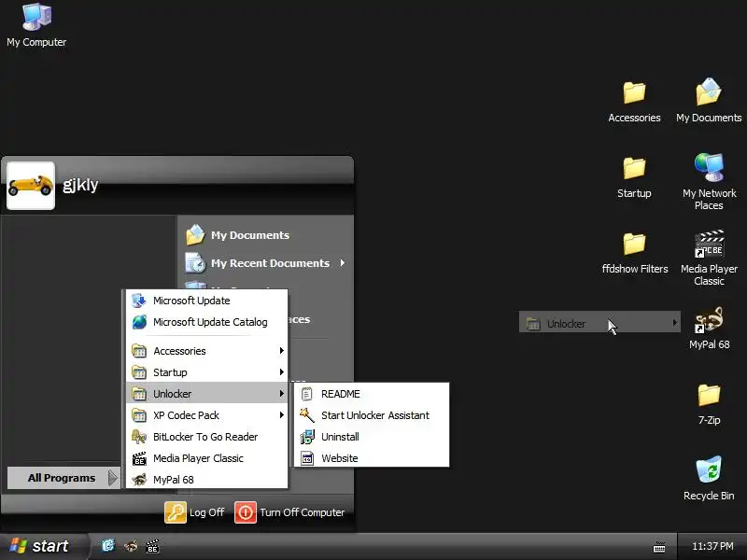
Task: Open the My Computer desktop icon
Action: [x=36, y=25]
